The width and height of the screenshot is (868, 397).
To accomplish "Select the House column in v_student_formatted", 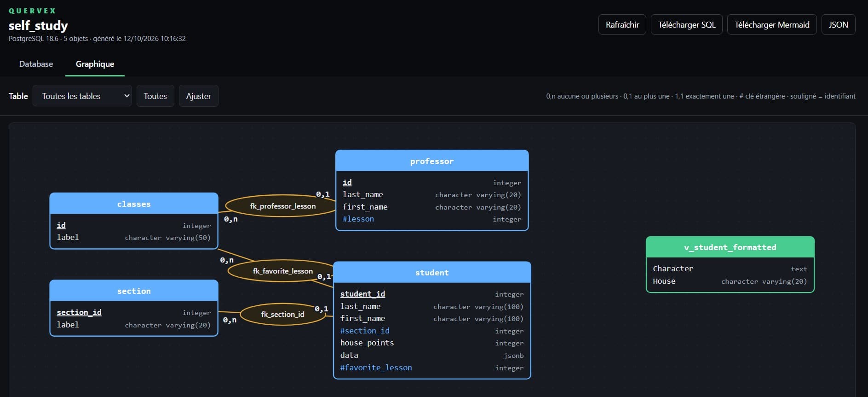I will coord(664,281).
